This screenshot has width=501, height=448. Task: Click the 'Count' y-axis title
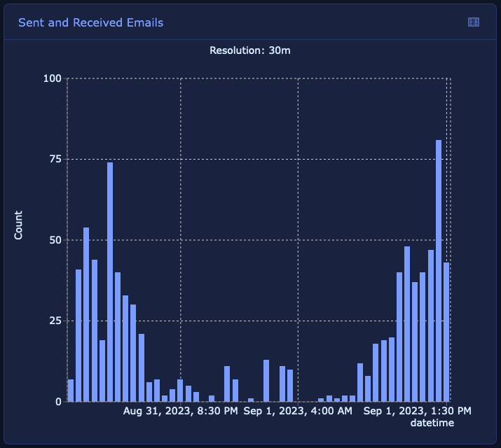[x=18, y=225]
